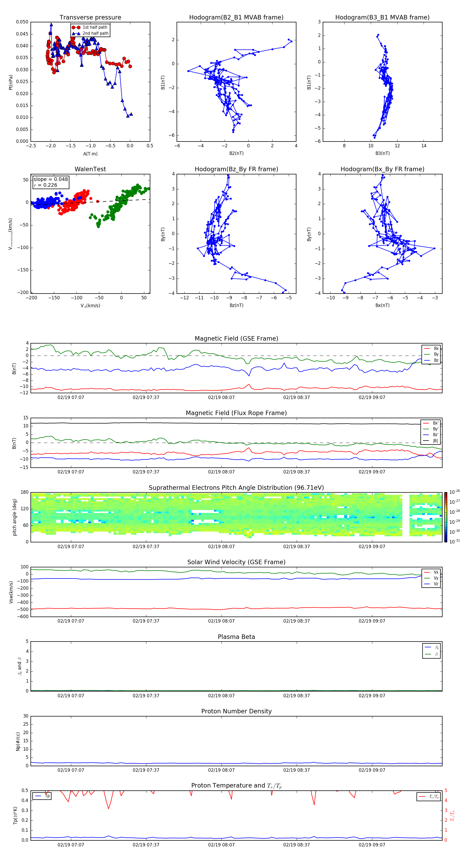Click the "Bx(nT)" x-axis label
Viewport: 473px width, 868px height.
[x=382, y=305]
